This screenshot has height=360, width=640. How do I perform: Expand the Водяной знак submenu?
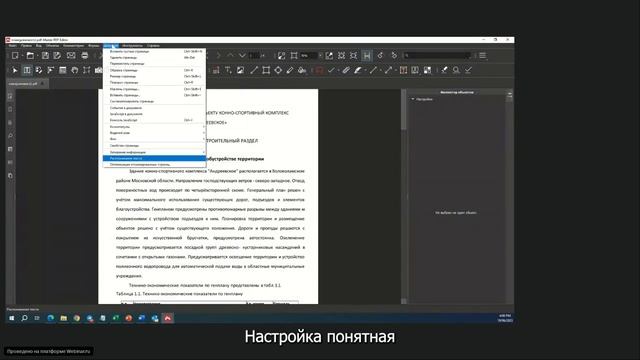154,133
